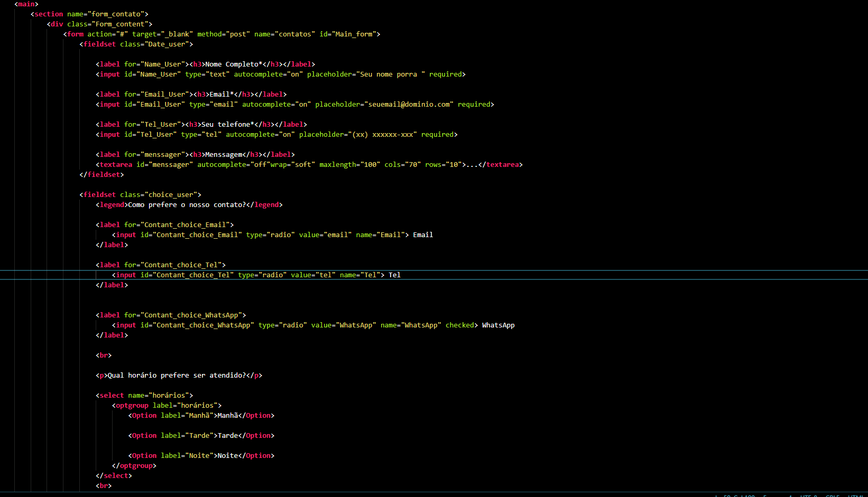Click the Option label="Tarde" line

pos(201,436)
